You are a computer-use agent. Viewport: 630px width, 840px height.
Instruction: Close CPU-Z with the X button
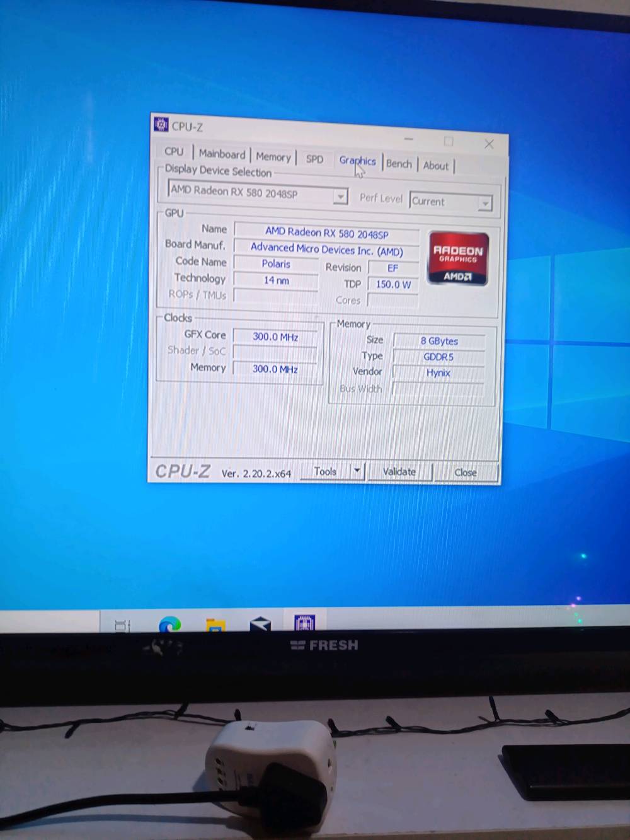(x=489, y=144)
